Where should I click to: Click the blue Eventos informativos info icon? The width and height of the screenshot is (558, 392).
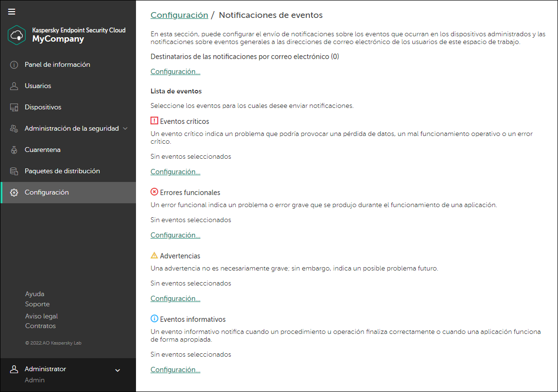[154, 319]
